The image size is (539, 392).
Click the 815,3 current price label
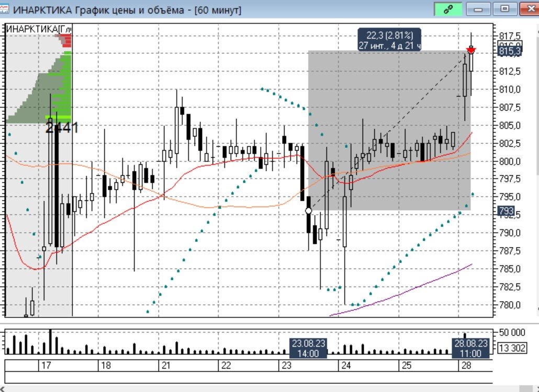tap(510, 52)
